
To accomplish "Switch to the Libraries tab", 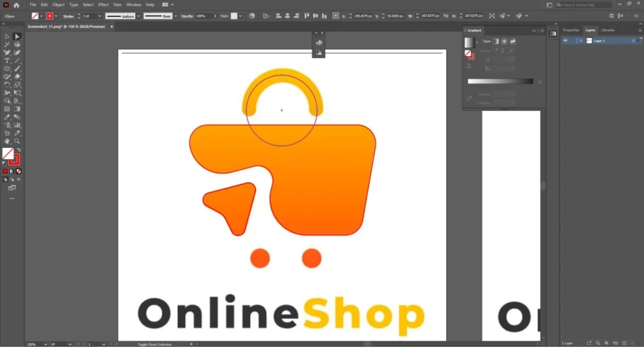I will tap(608, 30).
